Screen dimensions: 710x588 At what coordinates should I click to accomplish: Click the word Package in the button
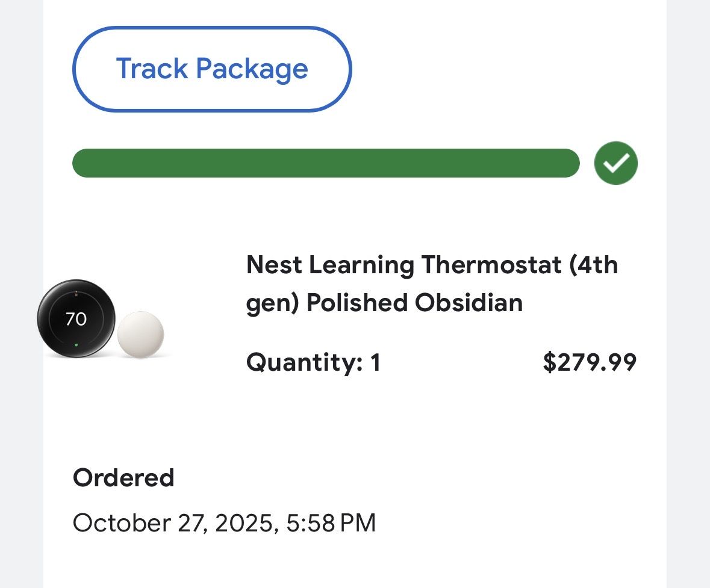[x=252, y=69]
